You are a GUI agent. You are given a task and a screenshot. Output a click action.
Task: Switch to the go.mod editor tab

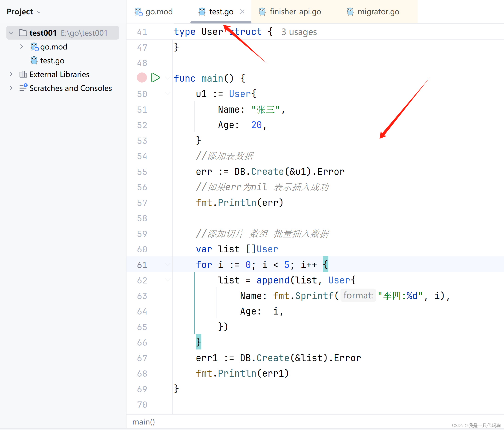pos(159,12)
